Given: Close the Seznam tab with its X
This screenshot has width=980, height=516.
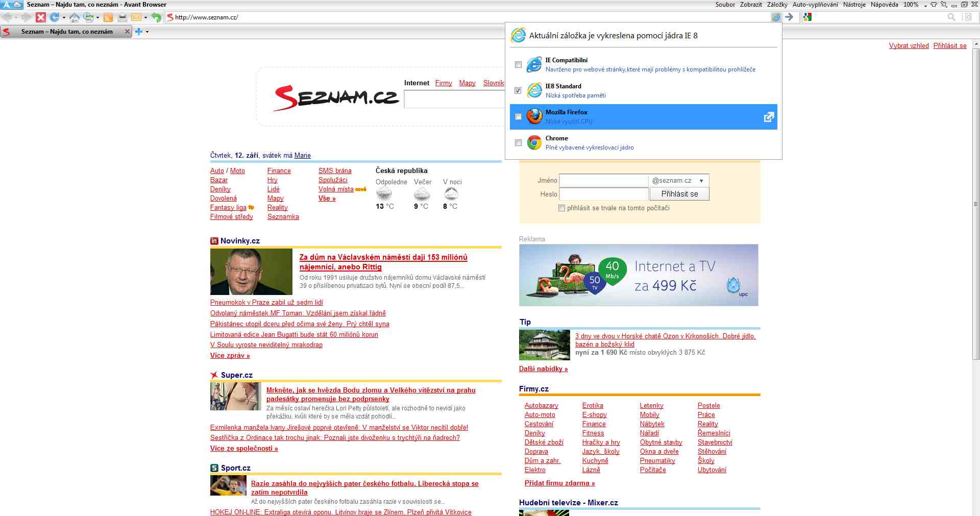Looking at the screenshot, I should 128,32.
